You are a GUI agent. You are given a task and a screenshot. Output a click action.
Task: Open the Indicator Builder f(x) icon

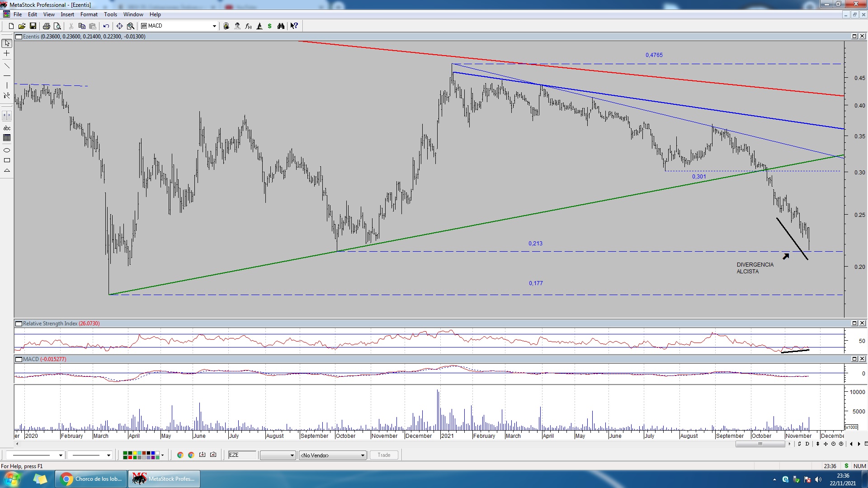pos(248,26)
